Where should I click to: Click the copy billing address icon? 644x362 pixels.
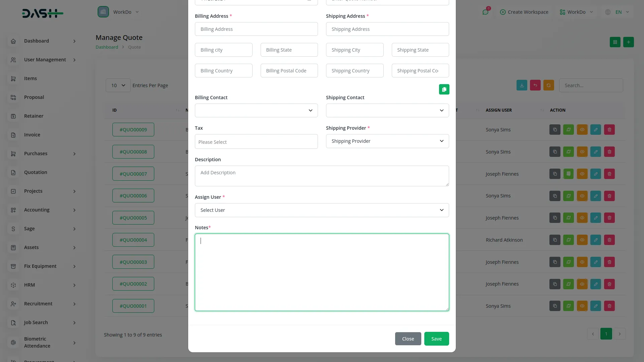pyautogui.click(x=444, y=89)
